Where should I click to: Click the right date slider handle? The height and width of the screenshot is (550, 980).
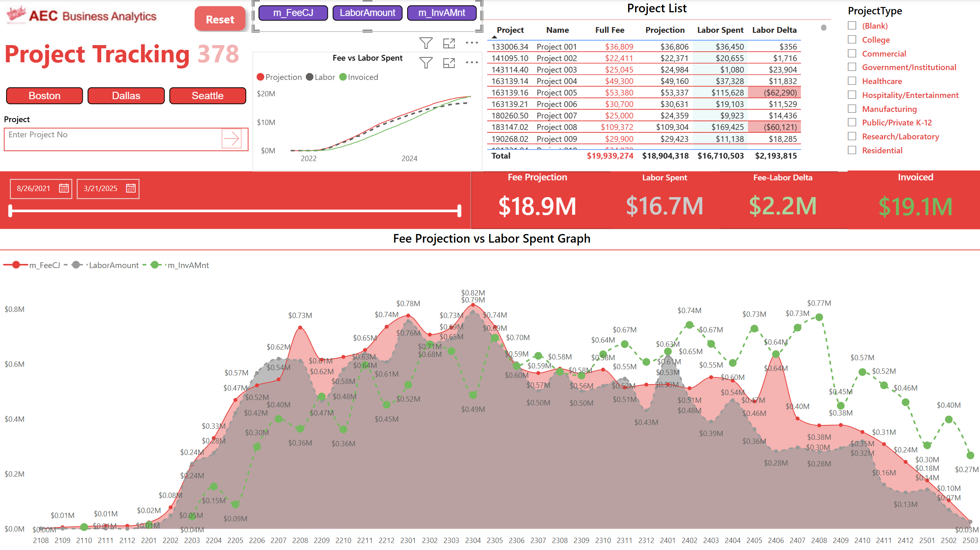459,211
